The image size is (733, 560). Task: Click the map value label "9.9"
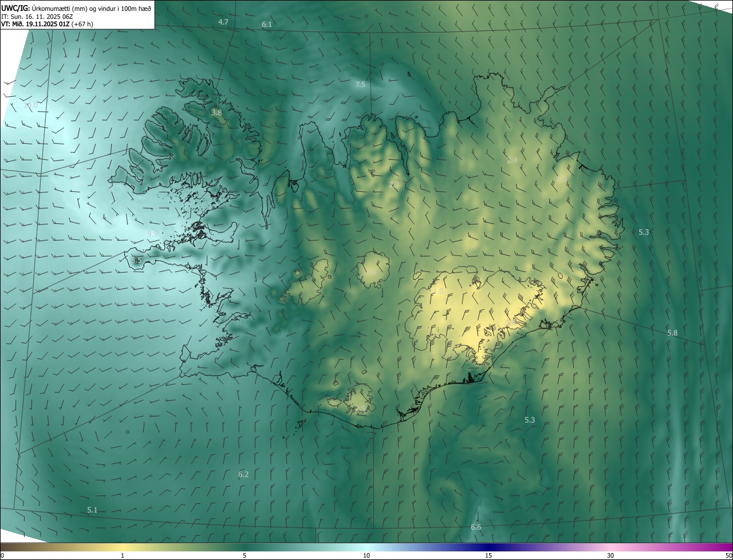click(152, 234)
